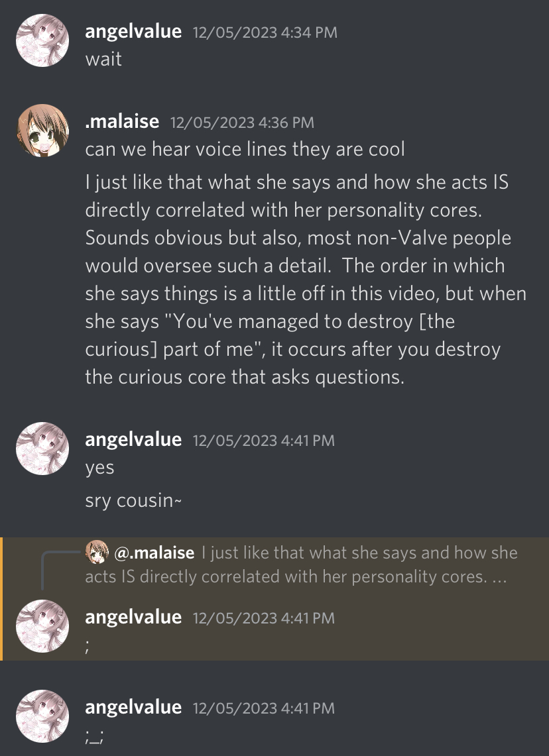Click the 'sry cousin~' message

[x=133, y=501]
